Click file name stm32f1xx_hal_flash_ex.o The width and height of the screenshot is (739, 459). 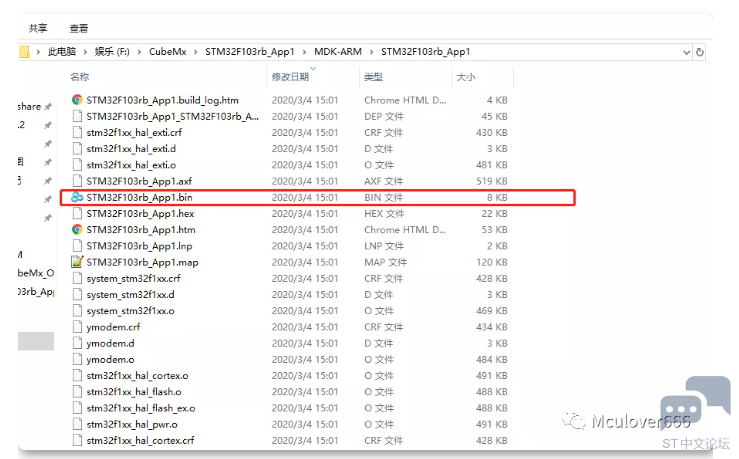pyautogui.click(x=141, y=408)
